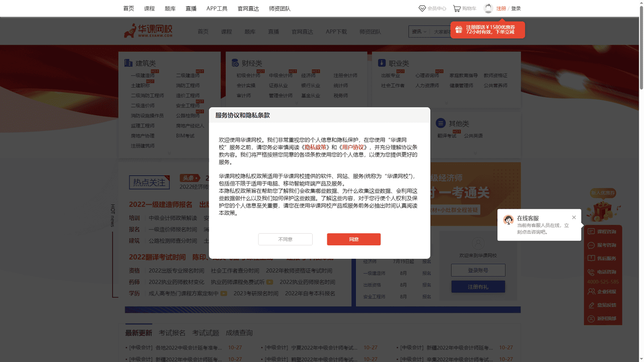Image resolution: width=644 pixels, height=362 pixels.
Task: Select 题库 in top menu bar
Action: tap(170, 8)
